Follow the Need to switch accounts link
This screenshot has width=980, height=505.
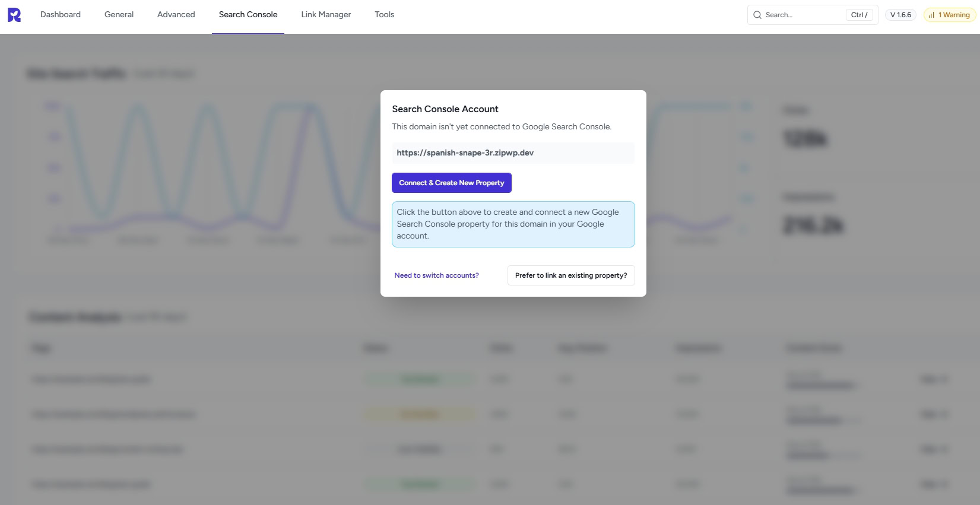pyautogui.click(x=436, y=275)
